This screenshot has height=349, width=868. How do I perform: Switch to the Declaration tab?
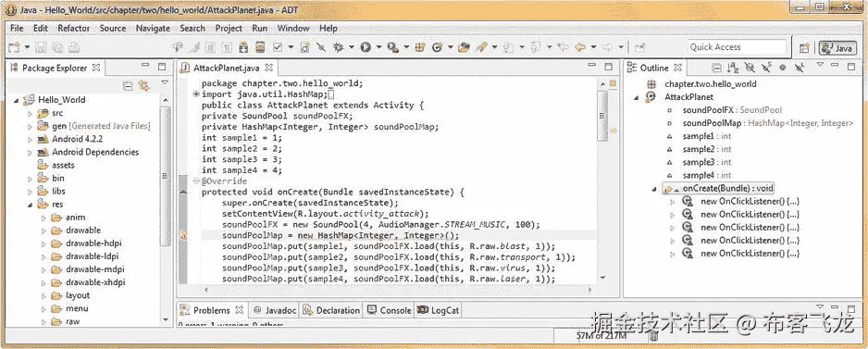click(331, 310)
